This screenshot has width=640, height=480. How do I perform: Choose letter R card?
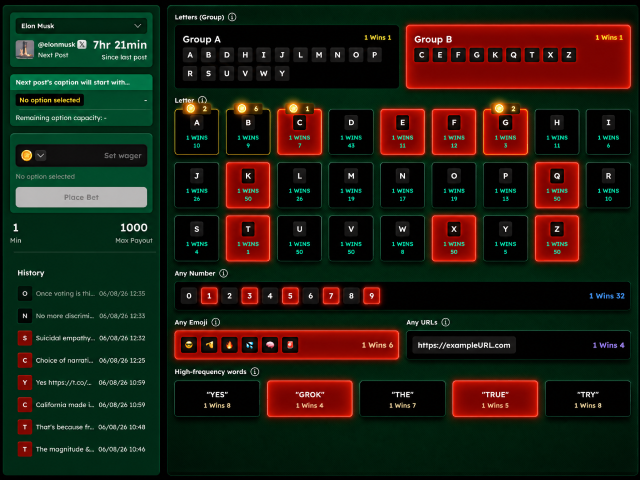[608, 185]
